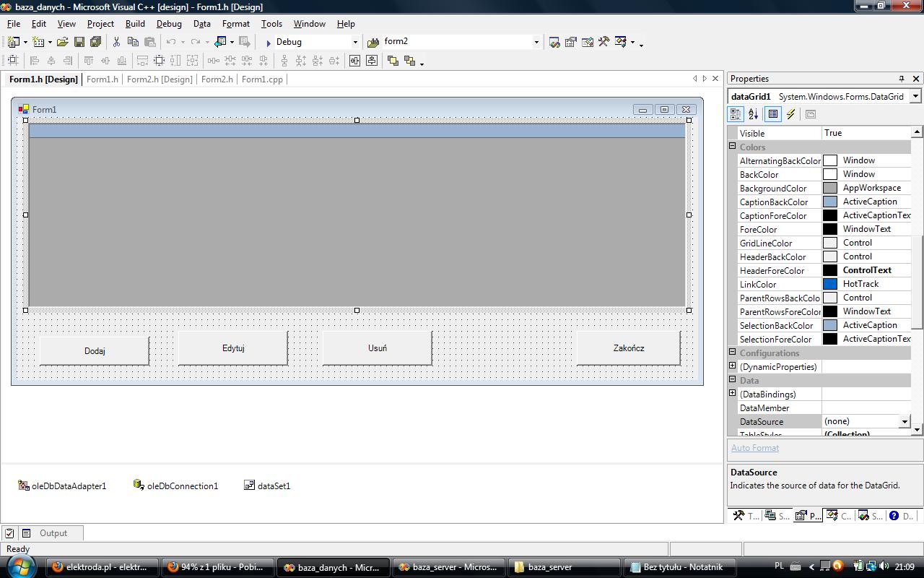Click the Paste toolbar icon

point(150,42)
